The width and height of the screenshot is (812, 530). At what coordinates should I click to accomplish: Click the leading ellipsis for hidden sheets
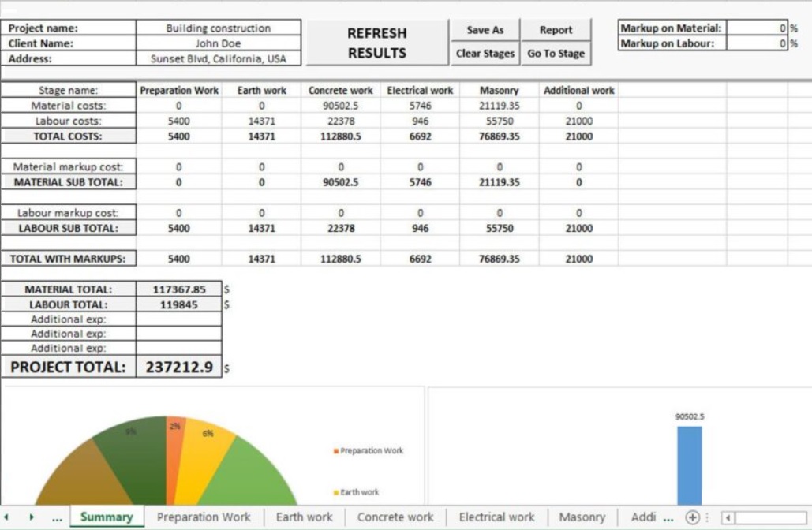(x=58, y=517)
